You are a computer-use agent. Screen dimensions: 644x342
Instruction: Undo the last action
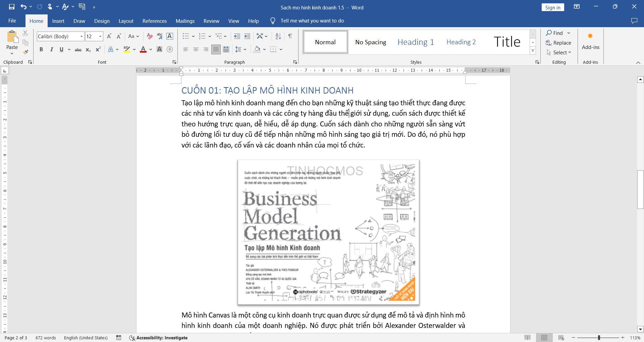tap(23, 7)
